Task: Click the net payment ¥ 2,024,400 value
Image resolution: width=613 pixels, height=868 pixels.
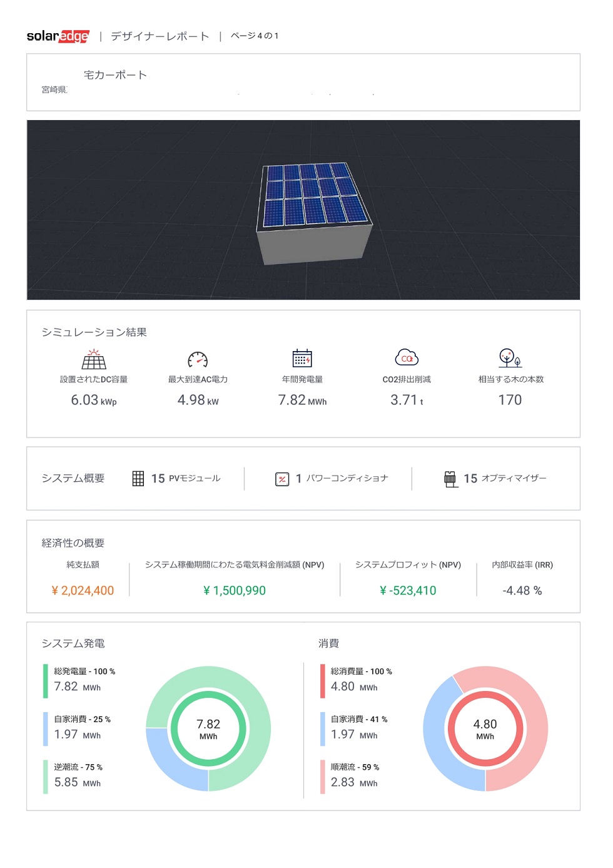Action: [x=83, y=591]
